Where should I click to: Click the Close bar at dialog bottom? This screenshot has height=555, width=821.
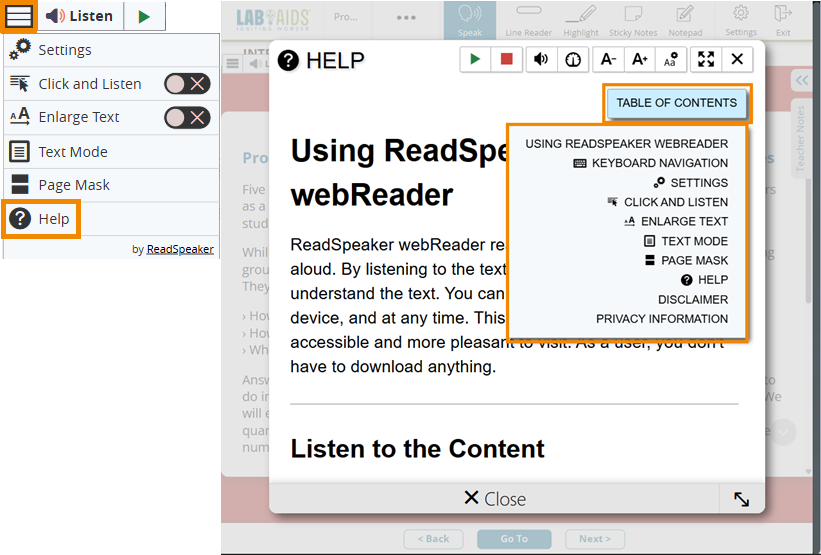(494, 499)
